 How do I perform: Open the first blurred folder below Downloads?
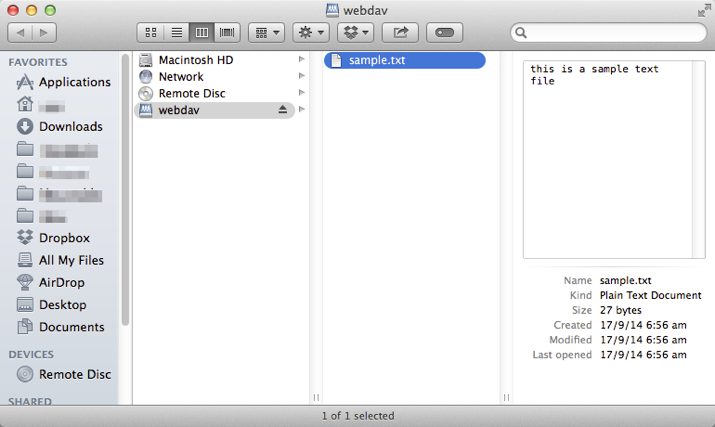click(x=57, y=150)
